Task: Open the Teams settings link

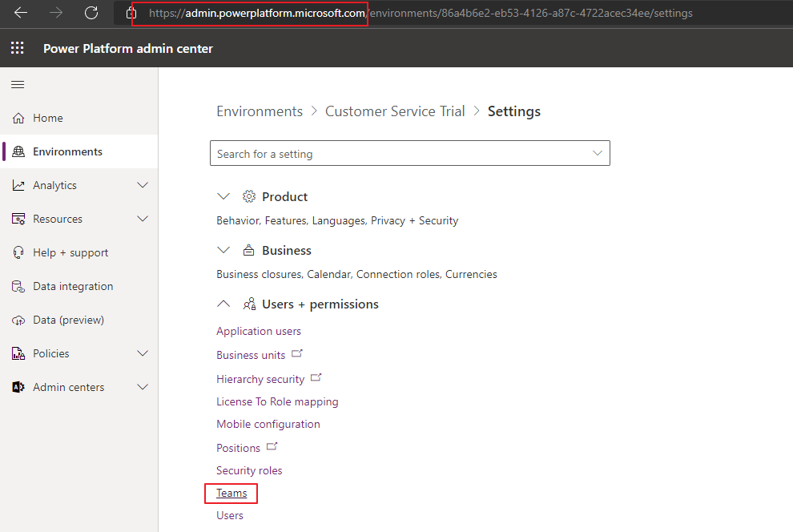Action: [231, 494]
